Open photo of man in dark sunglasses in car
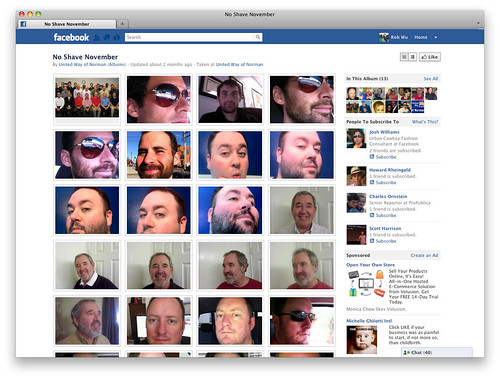Image resolution: width=500 pixels, height=379 pixels. [302, 321]
